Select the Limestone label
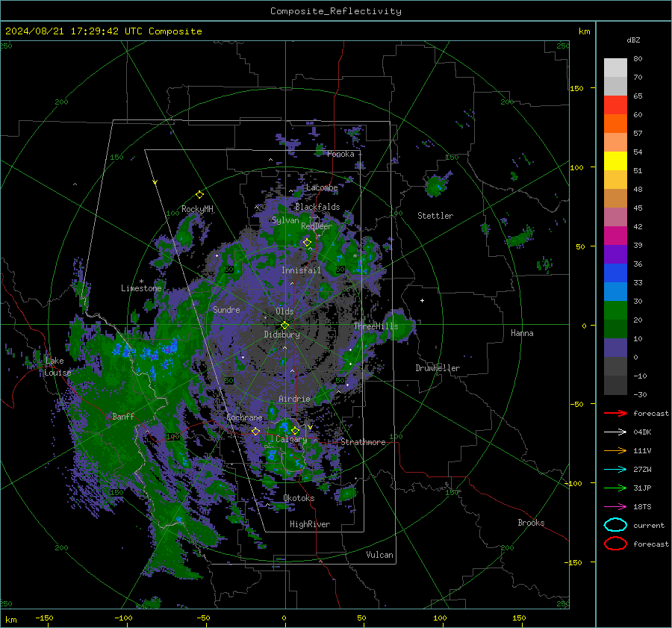672x628 pixels. 141,288
